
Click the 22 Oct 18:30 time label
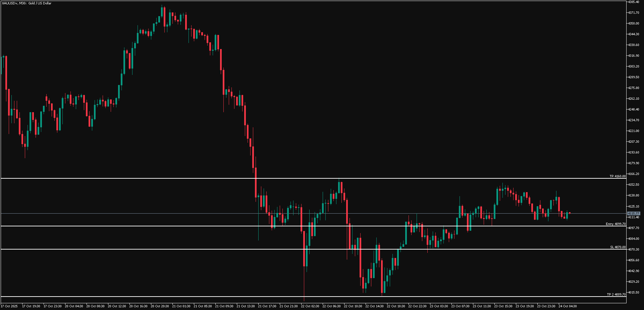(x=396, y=306)
